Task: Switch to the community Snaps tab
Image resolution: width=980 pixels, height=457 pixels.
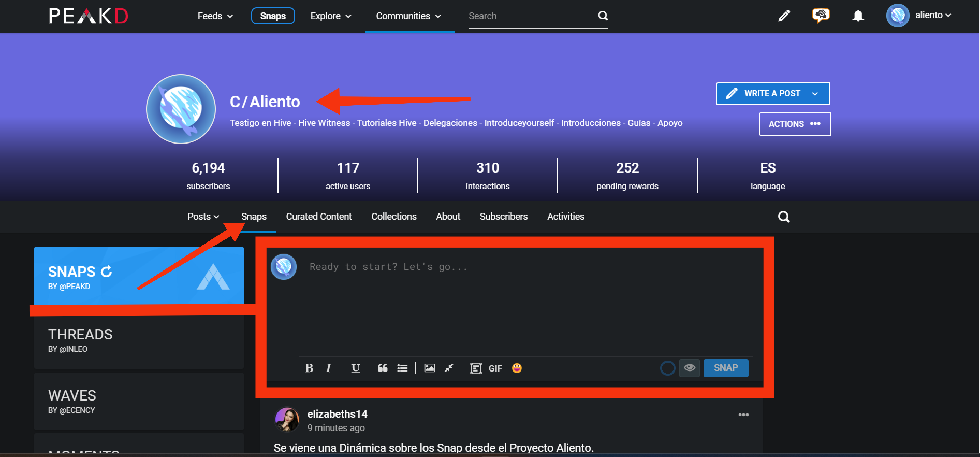Action: pos(254,217)
